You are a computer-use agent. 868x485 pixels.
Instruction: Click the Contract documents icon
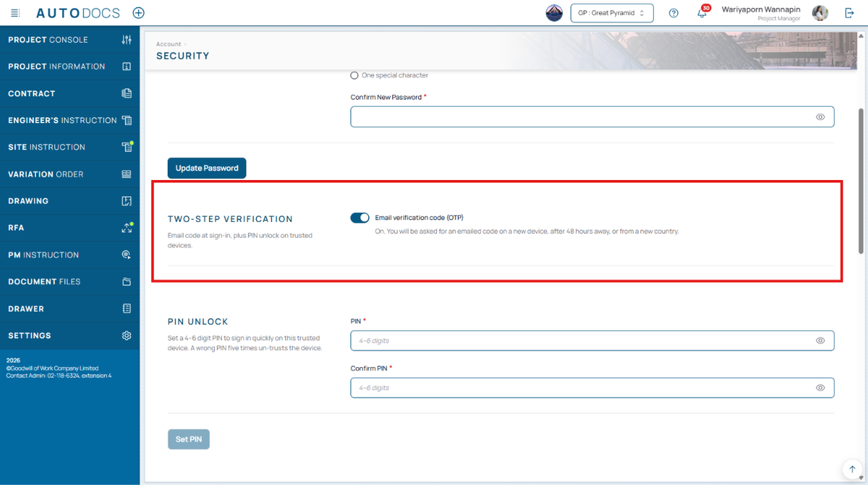point(127,93)
